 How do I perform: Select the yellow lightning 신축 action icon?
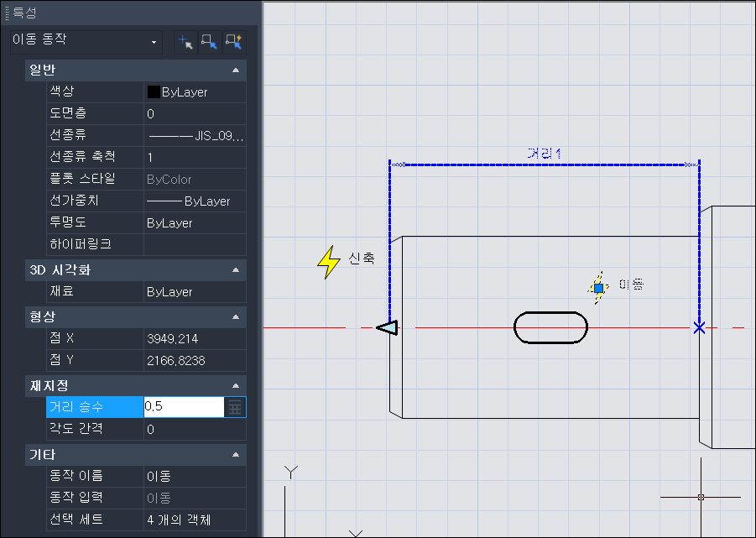tap(329, 262)
